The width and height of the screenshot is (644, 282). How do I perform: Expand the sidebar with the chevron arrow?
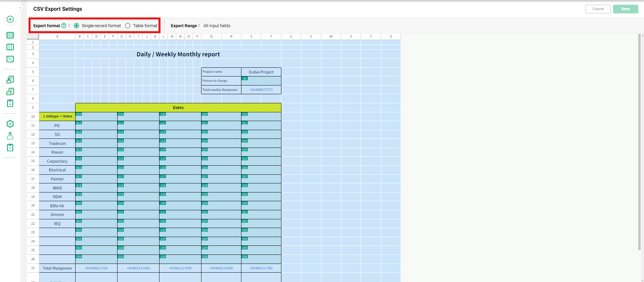[x=20, y=8]
